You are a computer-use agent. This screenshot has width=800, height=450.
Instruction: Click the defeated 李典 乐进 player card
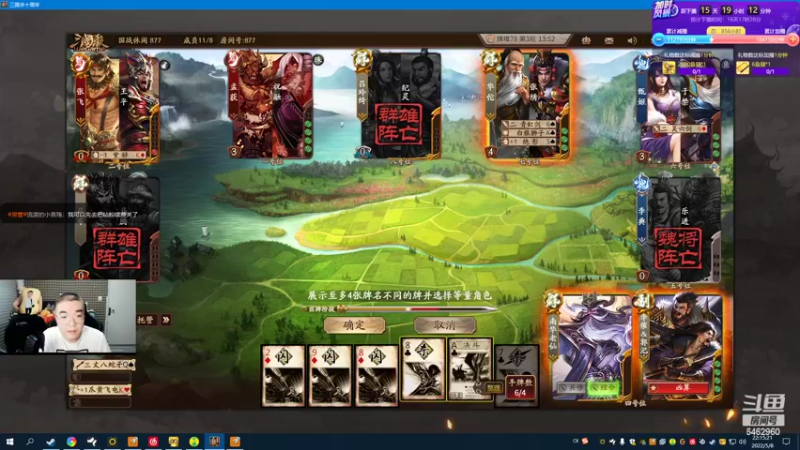click(679, 230)
